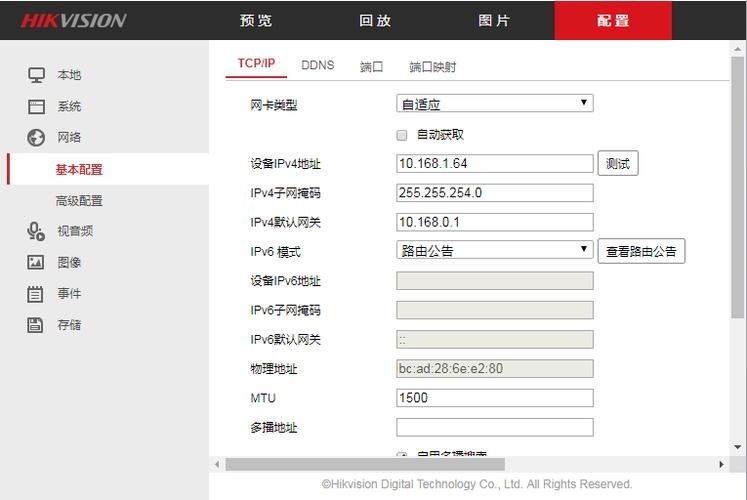Image resolution: width=747 pixels, height=500 pixels.
Task: Select the picture icon for 图像
Action: (35, 262)
